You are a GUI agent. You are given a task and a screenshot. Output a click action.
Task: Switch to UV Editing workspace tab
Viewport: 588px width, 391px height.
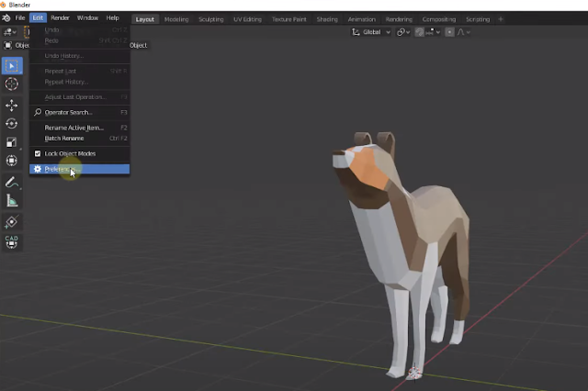pos(247,19)
